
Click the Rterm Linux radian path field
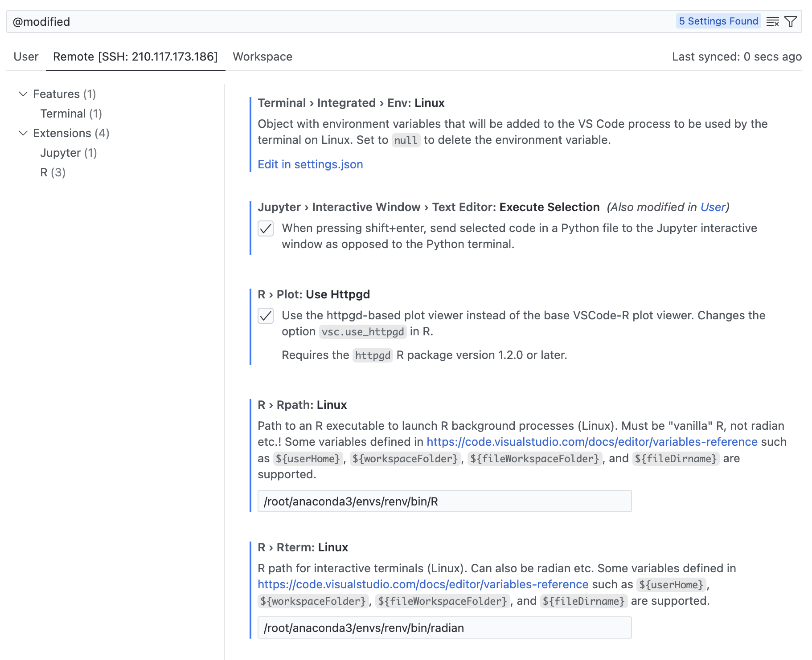[x=444, y=628]
